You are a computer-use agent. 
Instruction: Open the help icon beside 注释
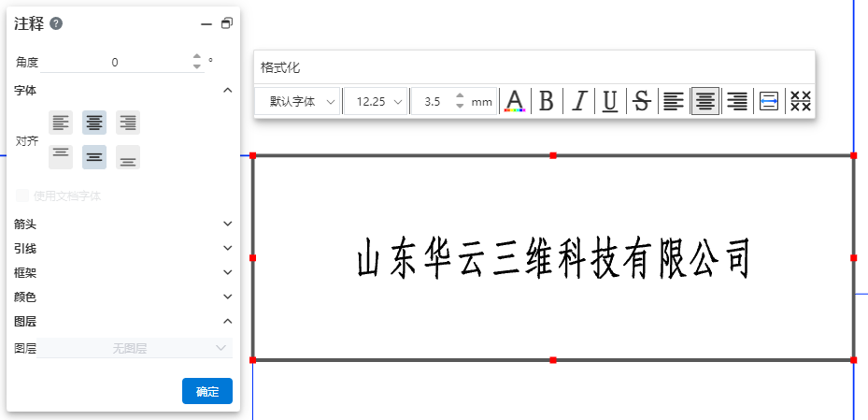click(x=56, y=23)
